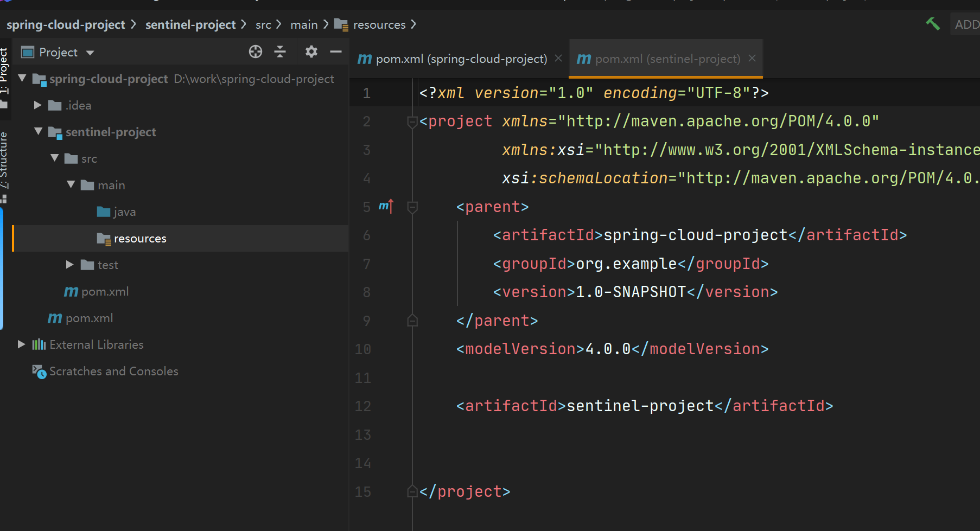Click the Maven icon beside sentinel-project pom.xml
The height and width of the screenshot is (531, 980).
71,291
